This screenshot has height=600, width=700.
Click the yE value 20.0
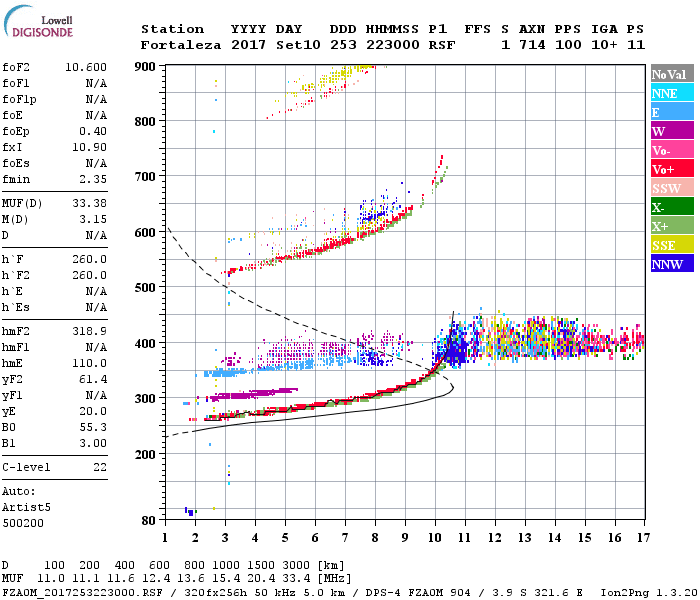tap(93, 412)
